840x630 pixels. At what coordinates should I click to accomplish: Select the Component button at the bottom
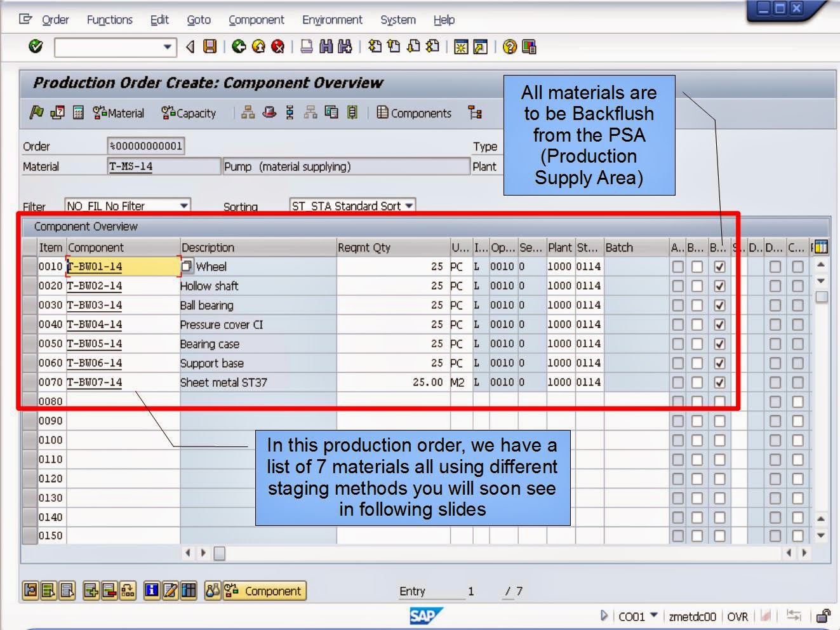pyautogui.click(x=265, y=591)
